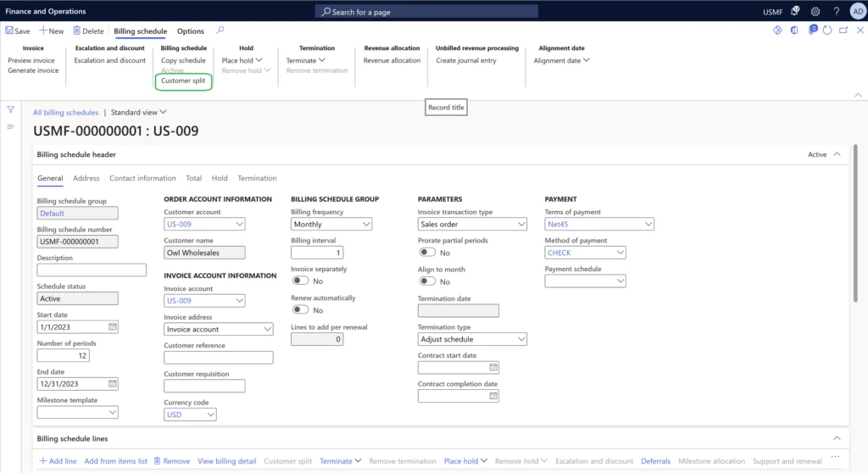This screenshot has height=473, width=868.
Task: Collapse the ribbon with the caret
Action: tap(858, 95)
